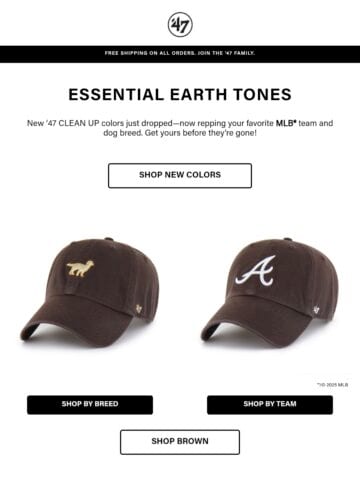
Task: Click the small '47 tag on Braves hat
Action: click(316, 310)
